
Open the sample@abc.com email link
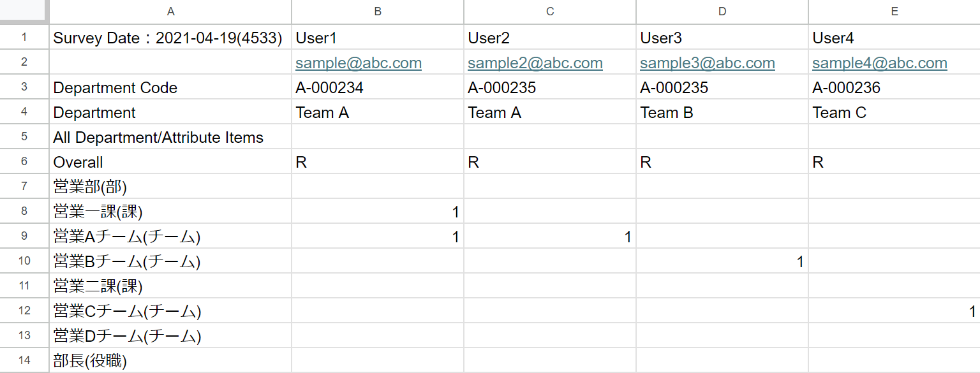[x=358, y=63]
